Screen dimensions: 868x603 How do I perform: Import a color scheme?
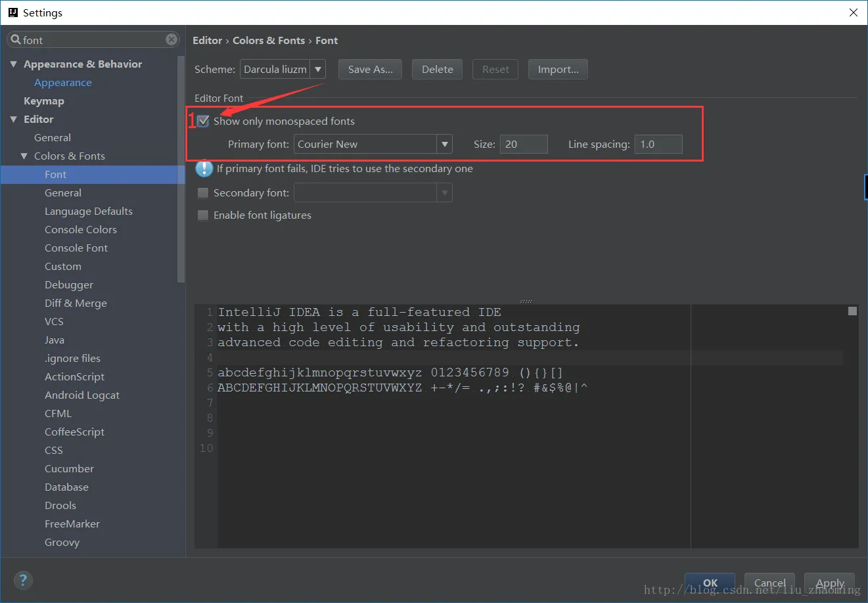(558, 69)
